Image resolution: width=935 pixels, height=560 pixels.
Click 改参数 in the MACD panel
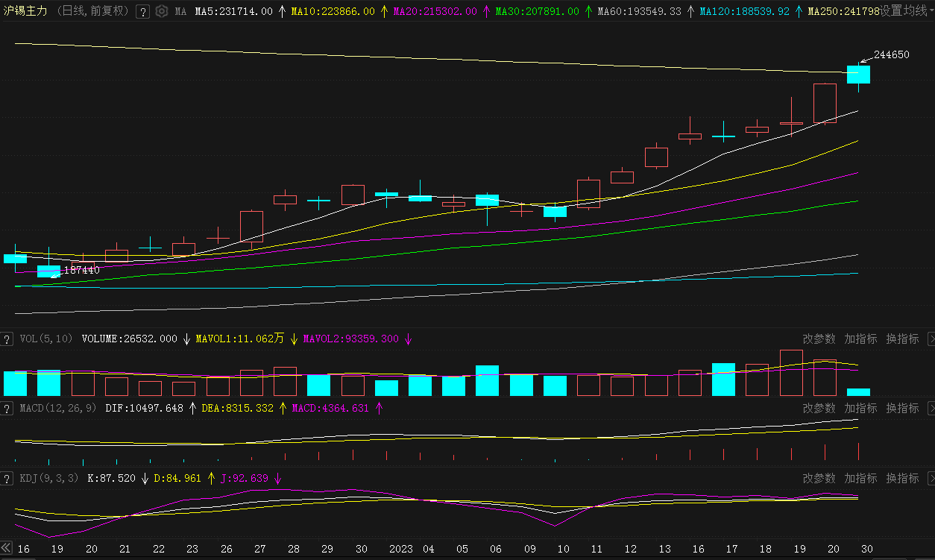[819, 409]
